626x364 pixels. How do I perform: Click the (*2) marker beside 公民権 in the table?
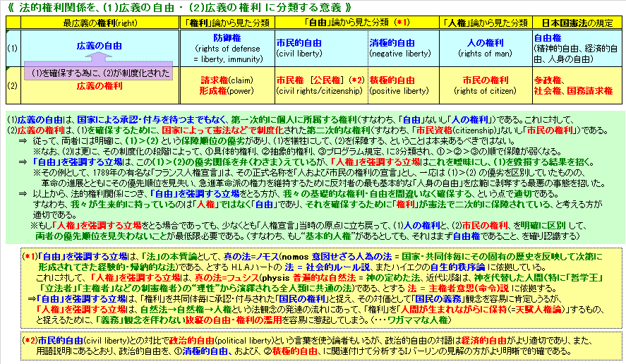pyautogui.click(x=356, y=80)
